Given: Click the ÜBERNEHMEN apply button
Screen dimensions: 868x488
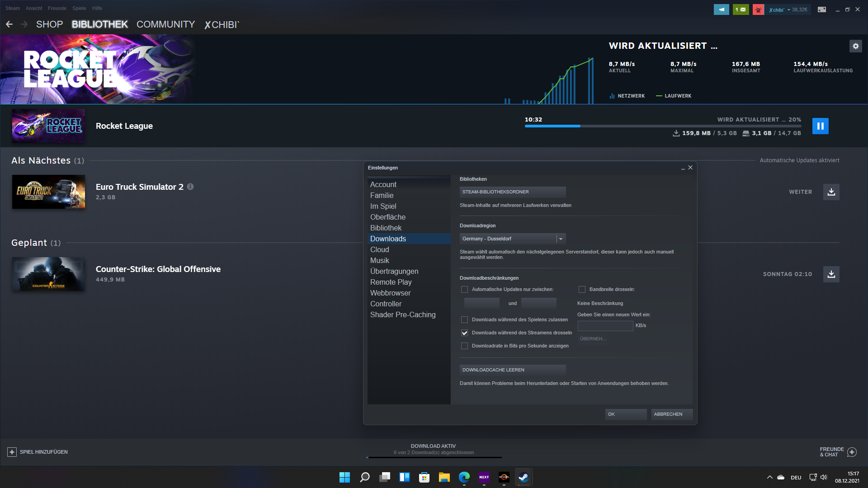Looking at the screenshot, I should pos(593,339).
